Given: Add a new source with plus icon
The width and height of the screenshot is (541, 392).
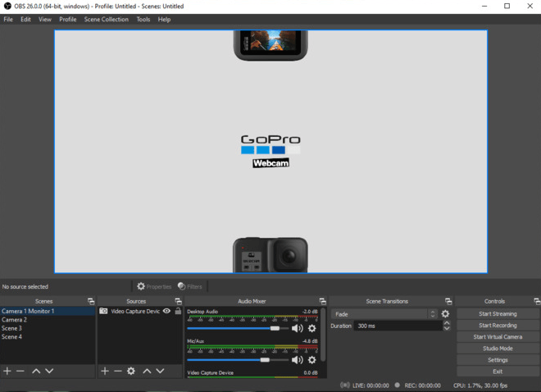Looking at the screenshot, I should coord(105,371).
